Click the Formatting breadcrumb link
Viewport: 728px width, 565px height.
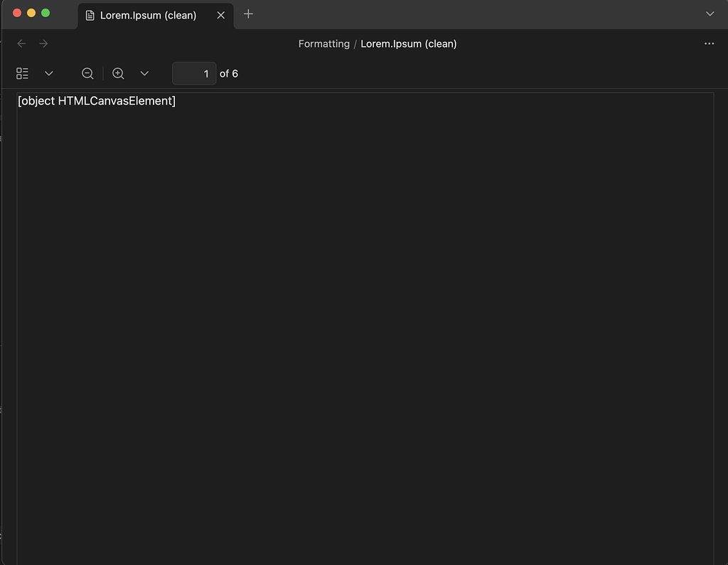(x=324, y=43)
